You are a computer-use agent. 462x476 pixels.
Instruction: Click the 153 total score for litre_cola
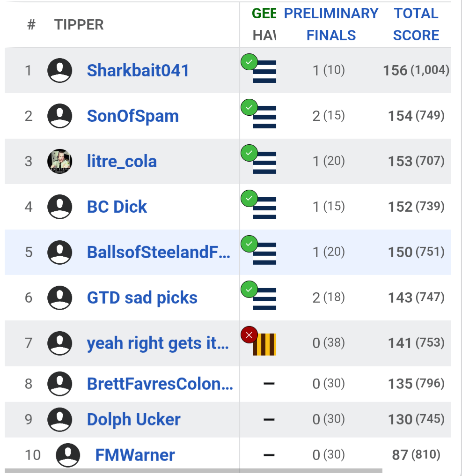[400, 162]
